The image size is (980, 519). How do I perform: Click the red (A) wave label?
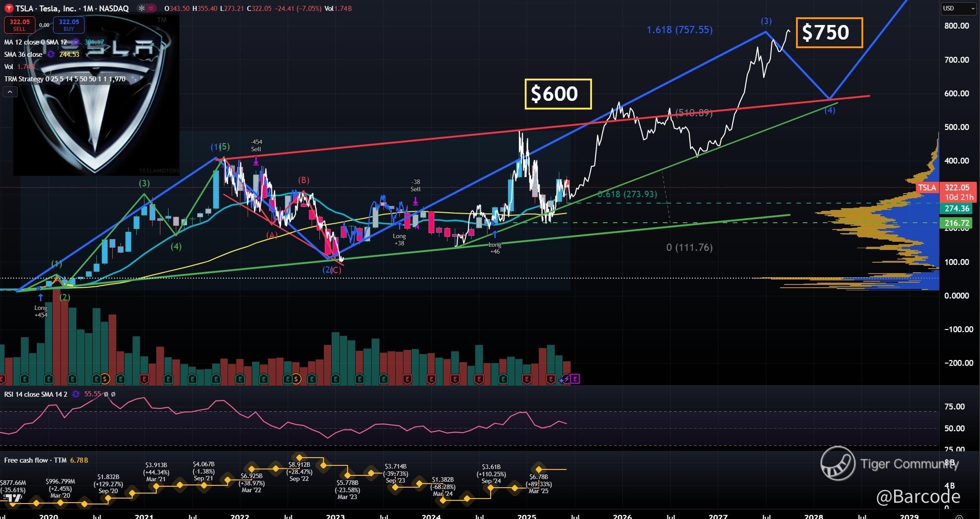coord(272,235)
